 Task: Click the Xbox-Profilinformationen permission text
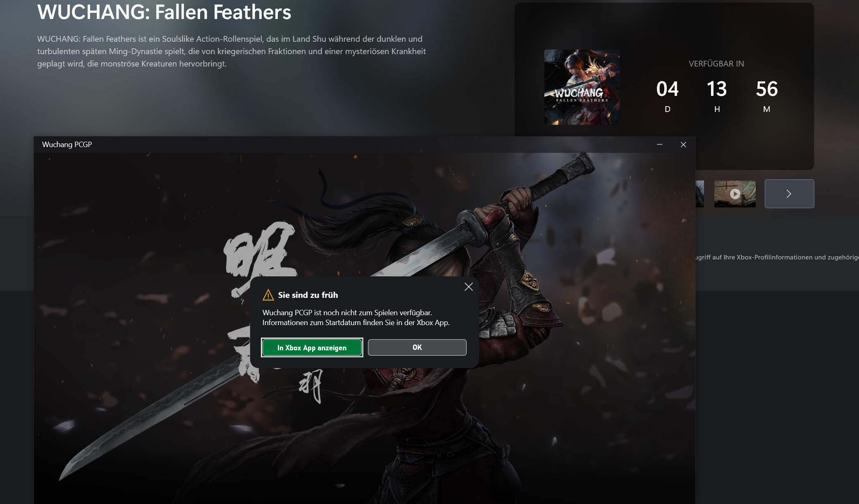pos(777,257)
